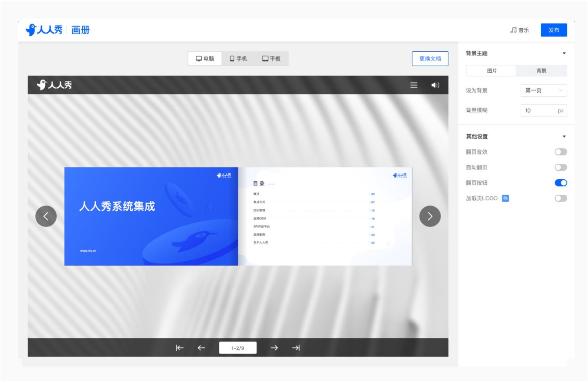The height and width of the screenshot is (382, 588).
Task: Collapse the 其他设置 section
Action: tap(564, 136)
